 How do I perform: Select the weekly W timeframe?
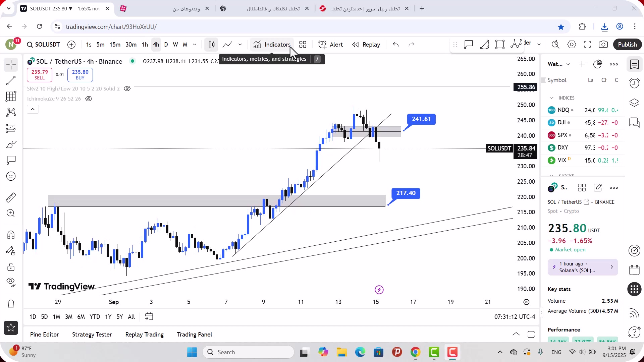point(175,45)
